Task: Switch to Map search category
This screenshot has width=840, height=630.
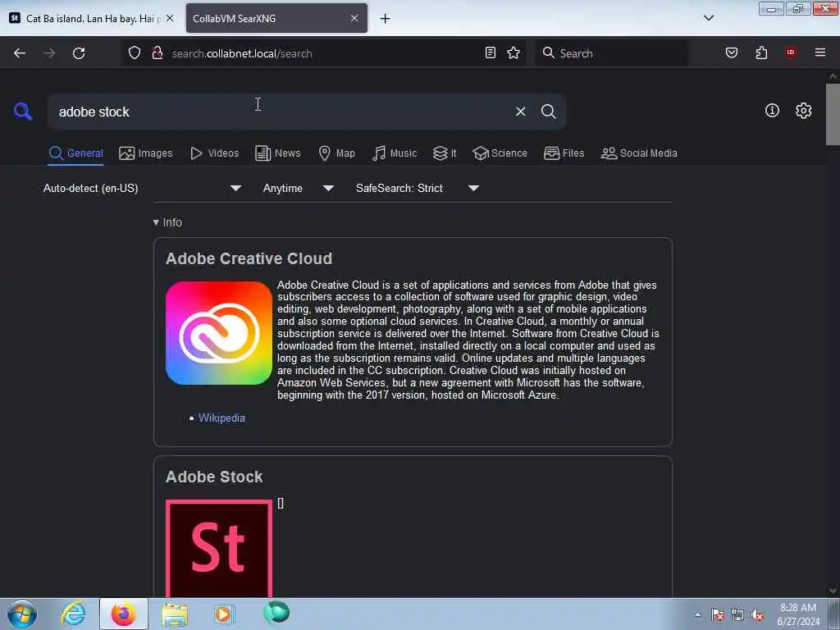Action: [x=336, y=153]
